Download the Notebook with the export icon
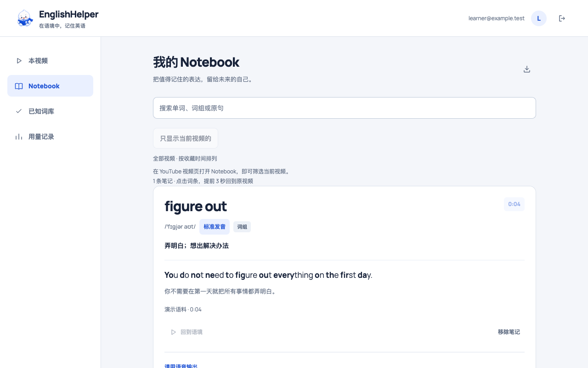The height and width of the screenshot is (368, 588). [x=527, y=69]
